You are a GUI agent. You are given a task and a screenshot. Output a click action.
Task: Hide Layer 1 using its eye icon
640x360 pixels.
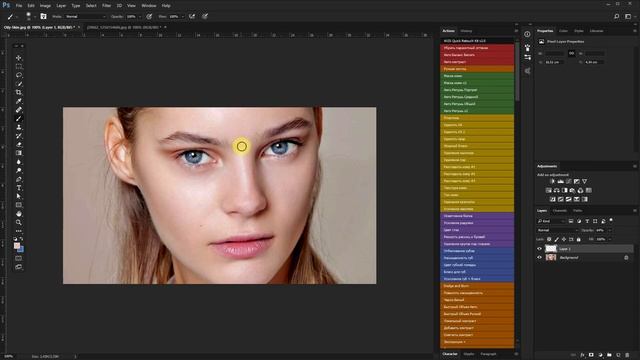tap(539, 249)
